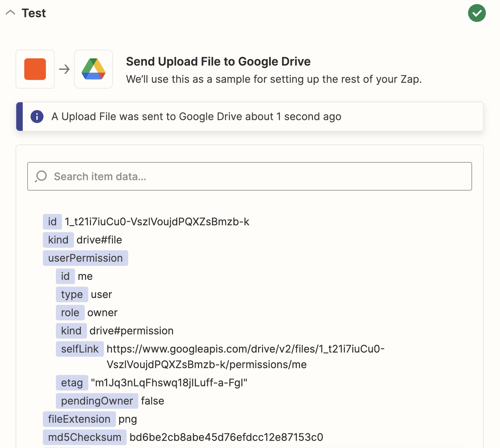Click the green success checkmark icon
The width and height of the screenshot is (500, 448).
(x=477, y=13)
